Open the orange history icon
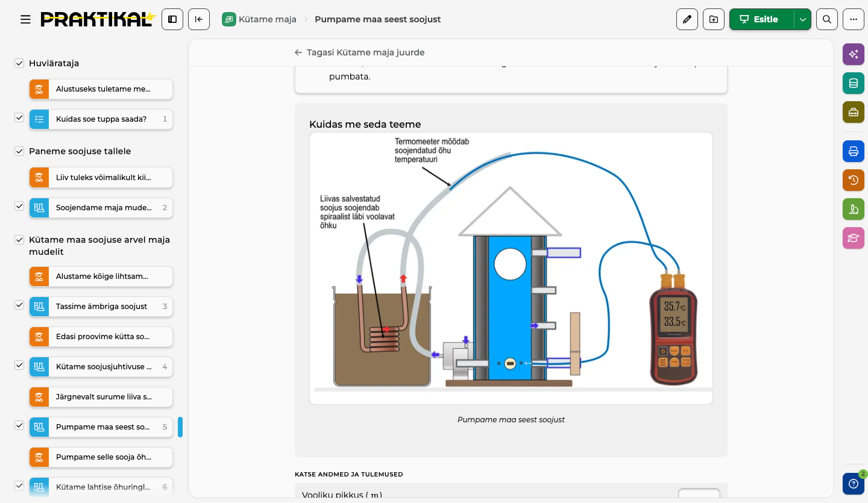The width and height of the screenshot is (868, 503). click(x=854, y=180)
